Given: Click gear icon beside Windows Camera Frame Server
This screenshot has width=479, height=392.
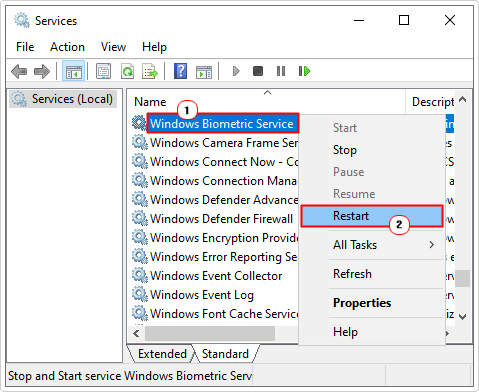Looking at the screenshot, I should click(x=140, y=143).
